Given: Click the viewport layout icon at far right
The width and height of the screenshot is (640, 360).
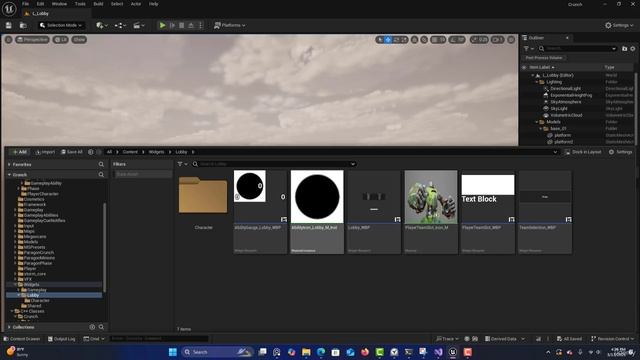Looking at the screenshot, I should click(x=511, y=40).
